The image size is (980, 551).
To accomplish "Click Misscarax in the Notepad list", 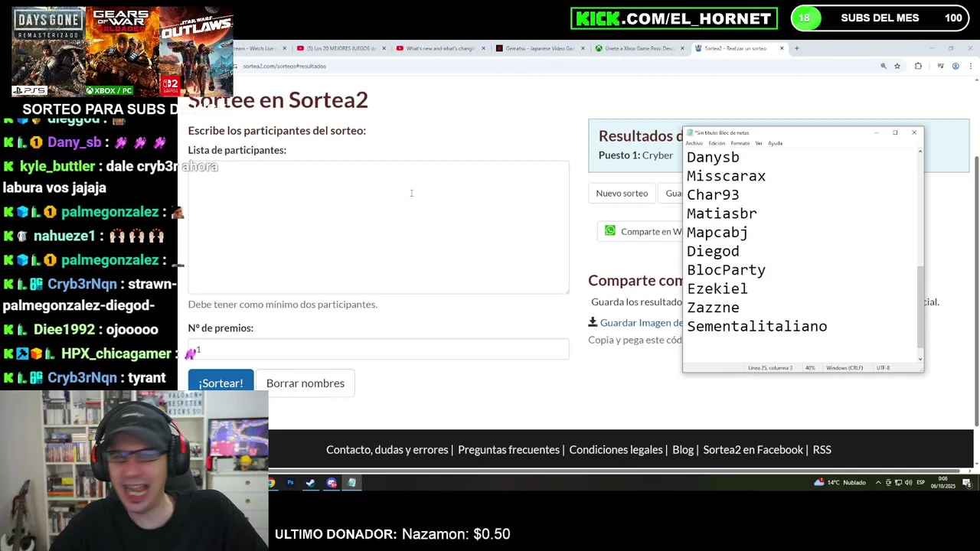I will 726,176.
